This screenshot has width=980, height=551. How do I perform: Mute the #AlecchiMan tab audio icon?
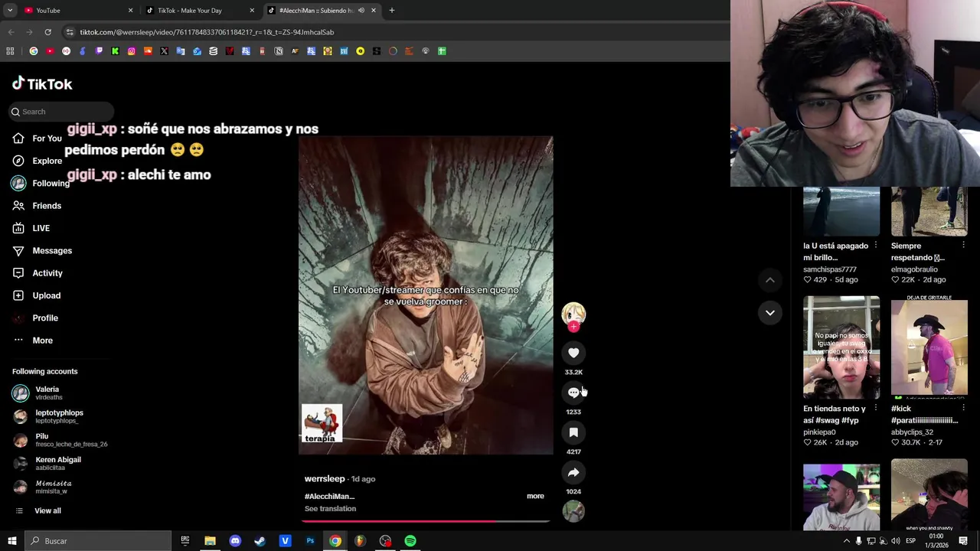pyautogui.click(x=361, y=11)
